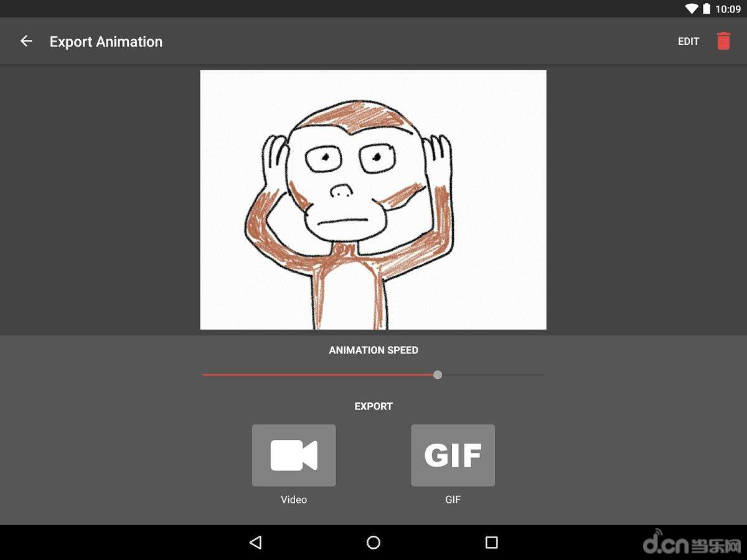The height and width of the screenshot is (560, 747).
Task: Tap the back arrow beside Export Animation
Action: click(26, 41)
